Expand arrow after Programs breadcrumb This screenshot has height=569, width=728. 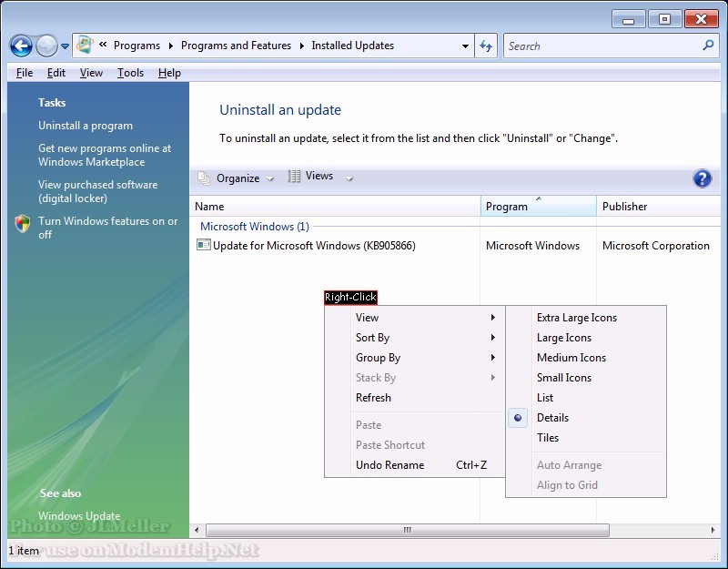coord(171,46)
